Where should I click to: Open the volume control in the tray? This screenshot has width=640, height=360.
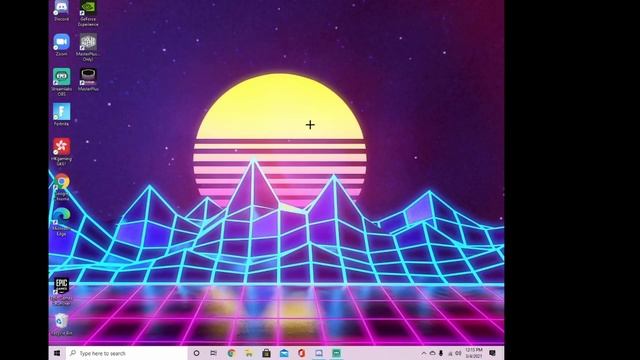pos(458,353)
